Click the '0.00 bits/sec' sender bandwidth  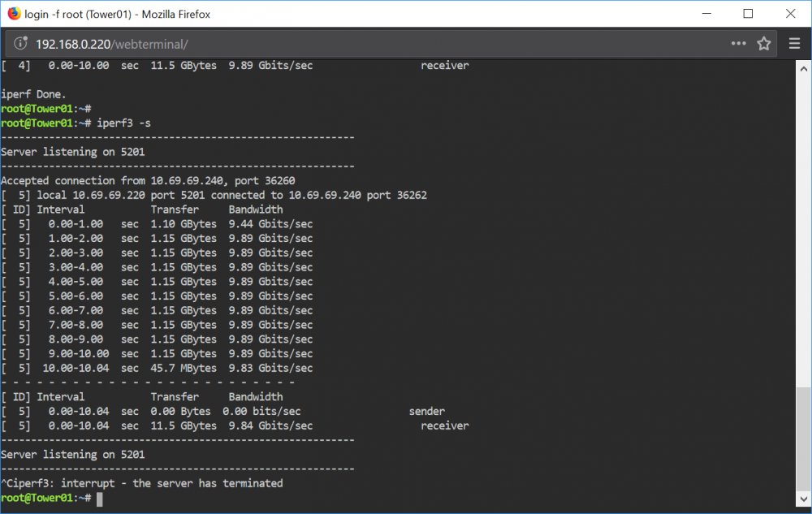261,412
